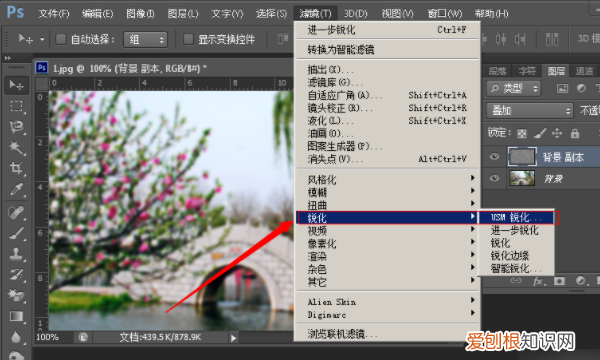Click new adjustment layer icon
The height and width of the screenshot is (360, 600).
point(581,281)
